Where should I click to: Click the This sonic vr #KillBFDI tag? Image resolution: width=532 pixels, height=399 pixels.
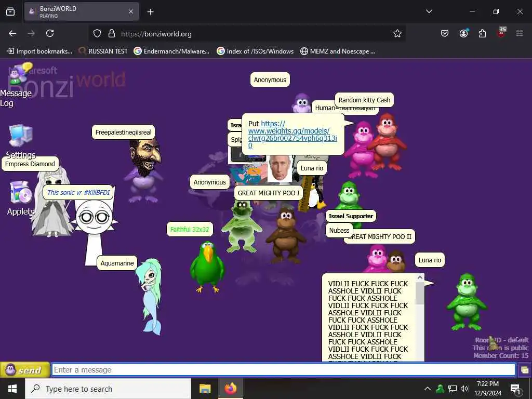point(78,192)
